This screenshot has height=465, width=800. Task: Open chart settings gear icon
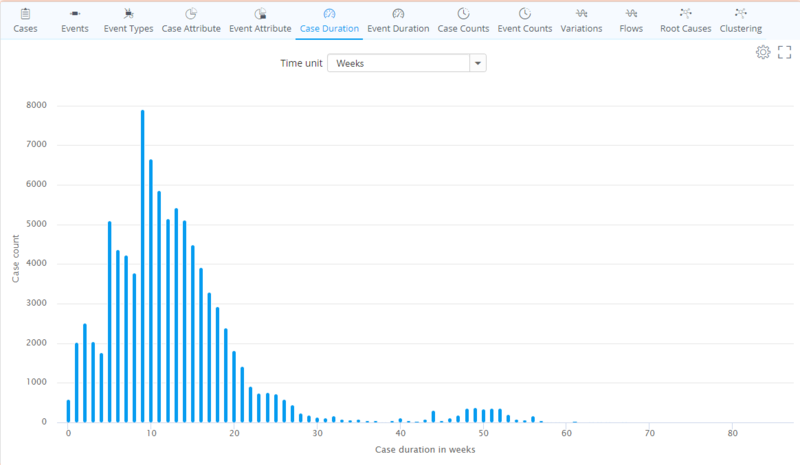point(763,52)
